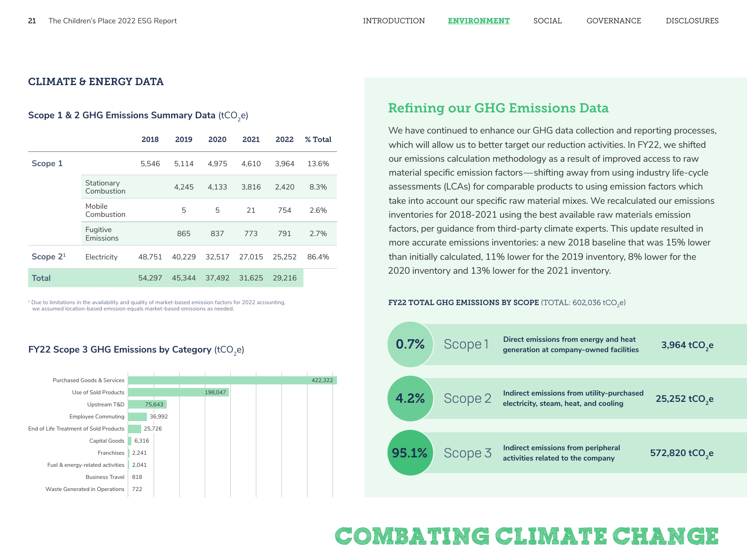Viewport: 747px width, 560px height.
Task: Click the CLIMATE & ENERGY DATA heading
Action: pyautogui.click(x=96, y=82)
